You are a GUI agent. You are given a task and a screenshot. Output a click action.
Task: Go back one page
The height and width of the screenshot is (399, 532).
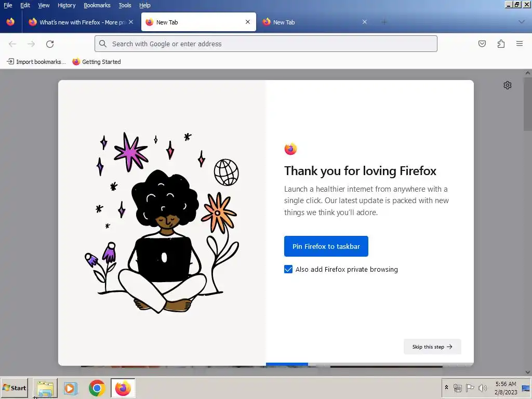coord(12,44)
